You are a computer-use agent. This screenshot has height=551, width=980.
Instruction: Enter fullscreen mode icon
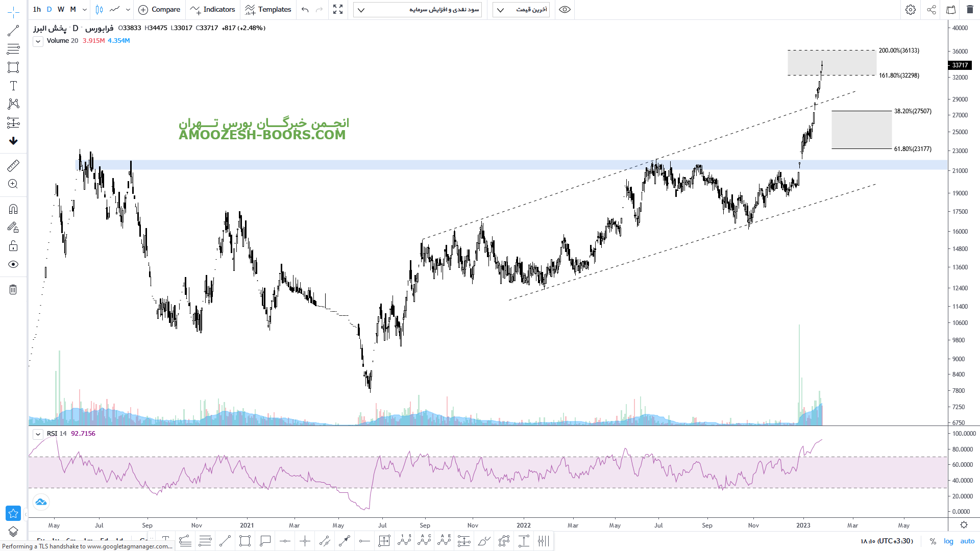coord(338,9)
